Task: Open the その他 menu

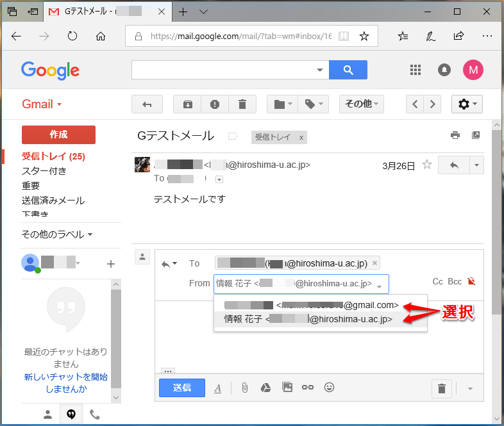Action: 362,104
